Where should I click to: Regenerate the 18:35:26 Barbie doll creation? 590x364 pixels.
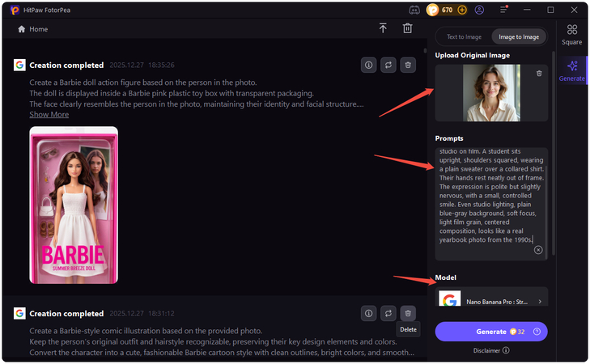click(x=388, y=65)
